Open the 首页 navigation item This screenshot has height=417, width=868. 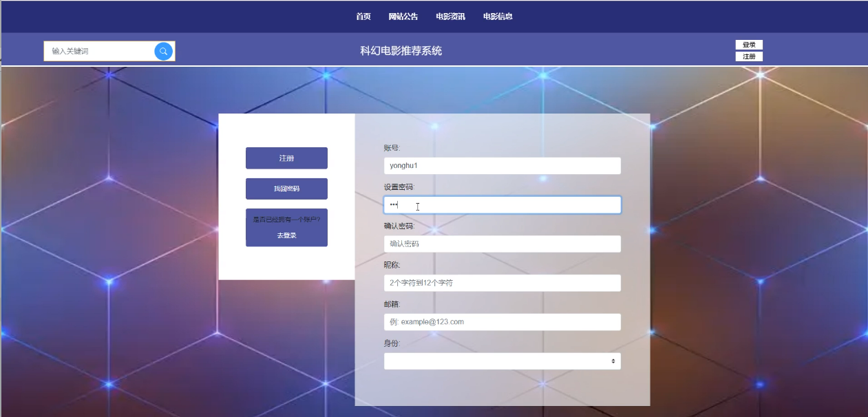pyautogui.click(x=363, y=17)
